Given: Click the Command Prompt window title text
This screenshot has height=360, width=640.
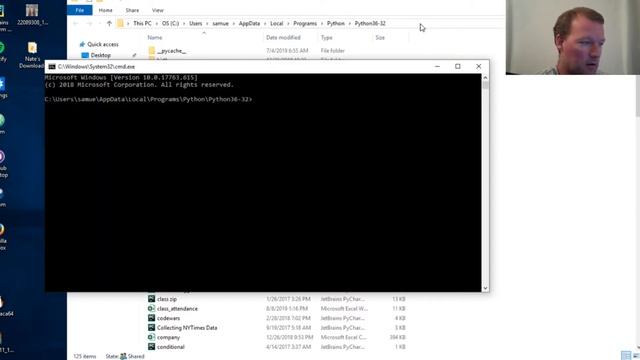Looking at the screenshot, I should coord(96,67).
